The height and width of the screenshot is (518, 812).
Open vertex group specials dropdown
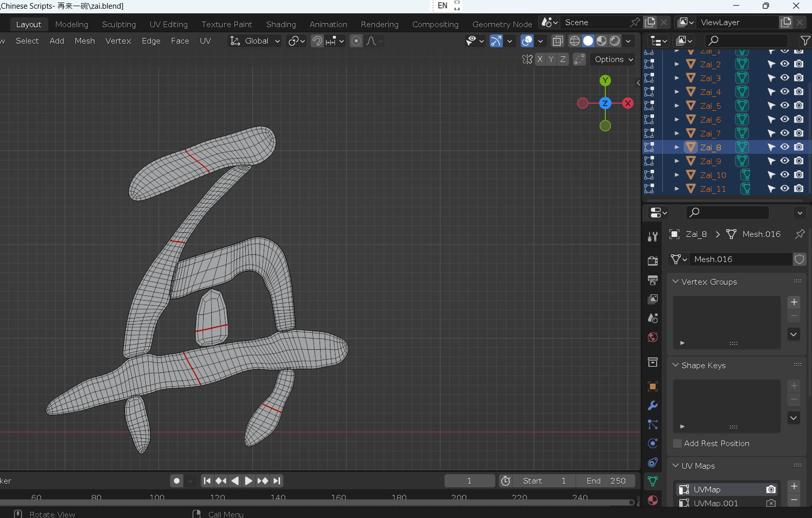pos(794,334)
